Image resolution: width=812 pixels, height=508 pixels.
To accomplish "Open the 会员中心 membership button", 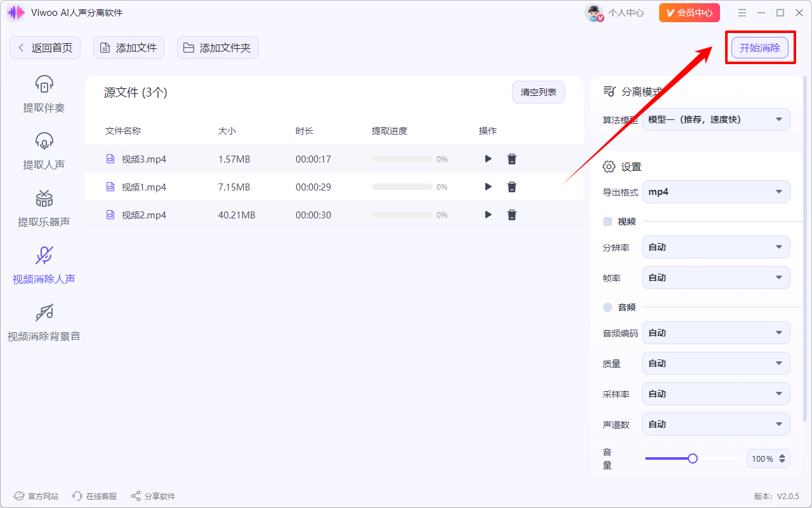I will coord(690,13).
